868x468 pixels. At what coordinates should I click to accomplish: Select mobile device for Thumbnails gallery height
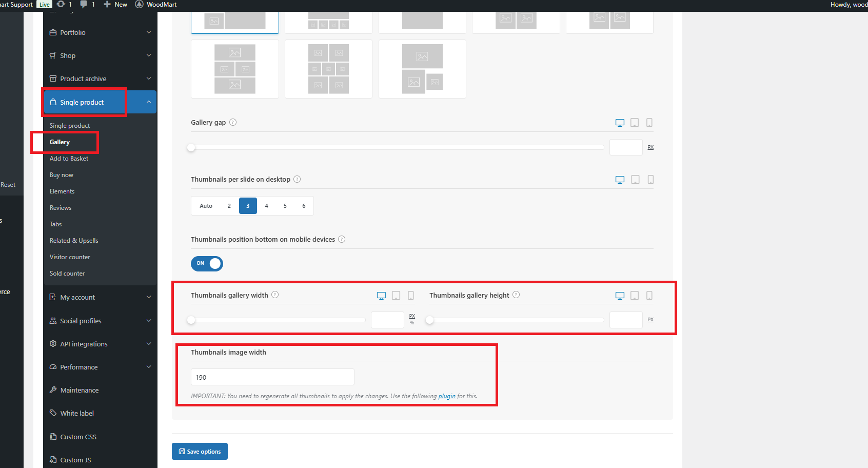click(x=649, y=296)
